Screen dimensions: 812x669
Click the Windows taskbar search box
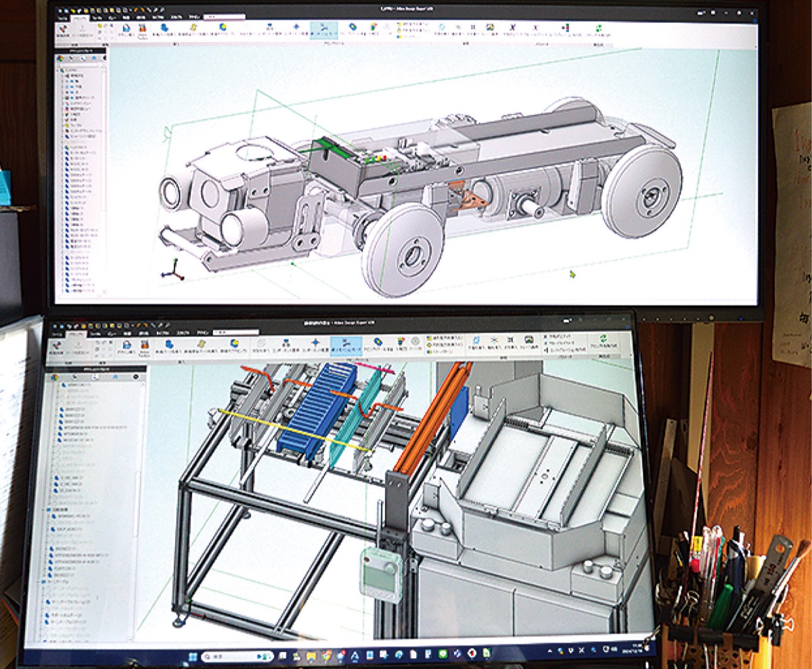click(x=228, y=656)
